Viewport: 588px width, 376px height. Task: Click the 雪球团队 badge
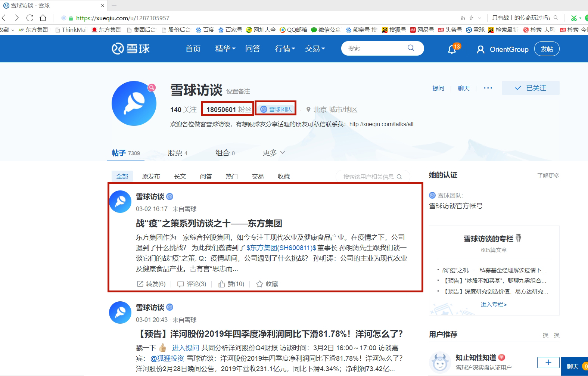point(276,109)
